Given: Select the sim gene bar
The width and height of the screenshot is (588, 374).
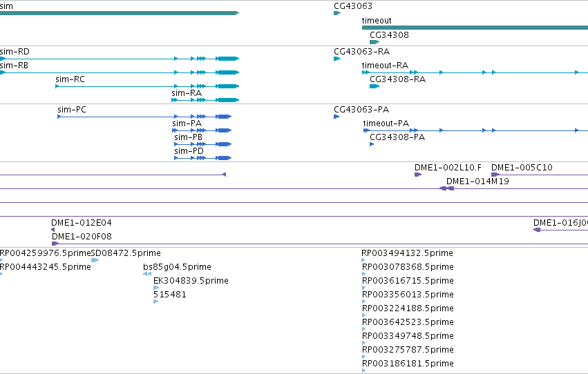Looking at the screenshot, I should (120, 13).
